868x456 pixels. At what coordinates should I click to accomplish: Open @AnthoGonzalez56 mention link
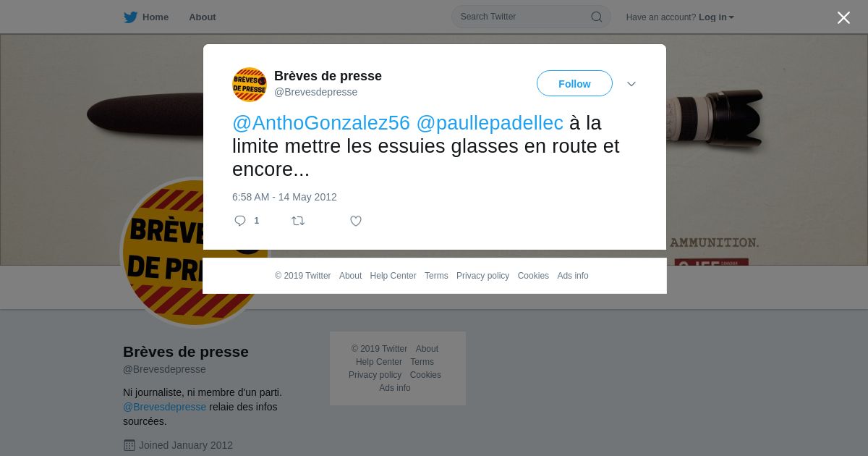pyautogui.click(x=321, y=123)
